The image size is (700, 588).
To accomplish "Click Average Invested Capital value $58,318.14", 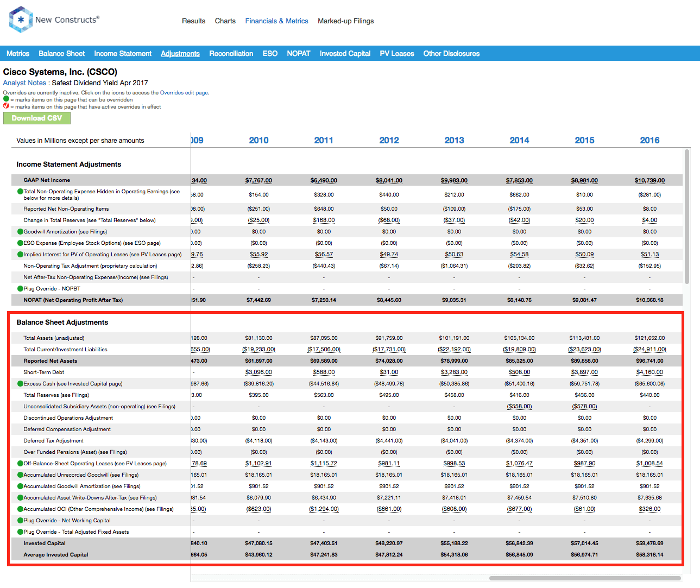I will pos(649,555).
